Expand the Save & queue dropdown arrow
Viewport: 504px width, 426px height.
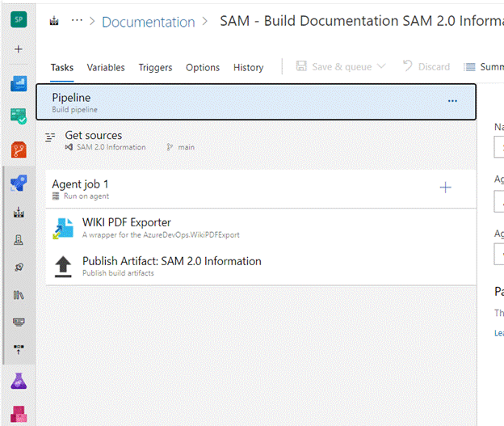click(381, 66)
